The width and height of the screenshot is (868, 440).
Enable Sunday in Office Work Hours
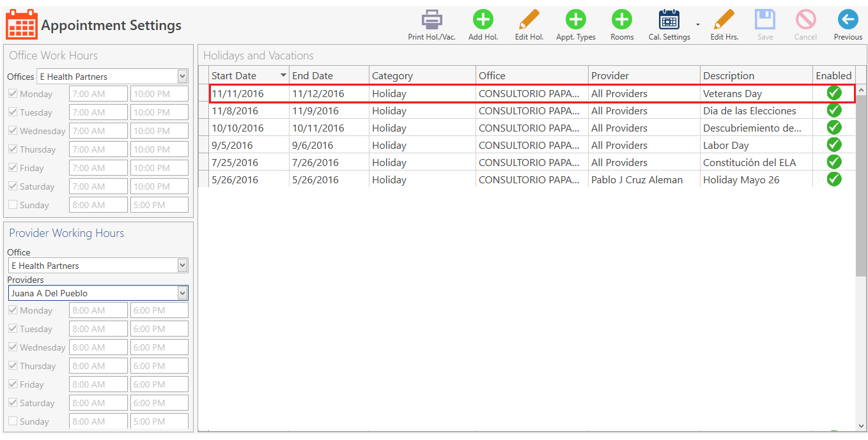tap(13, 204)
